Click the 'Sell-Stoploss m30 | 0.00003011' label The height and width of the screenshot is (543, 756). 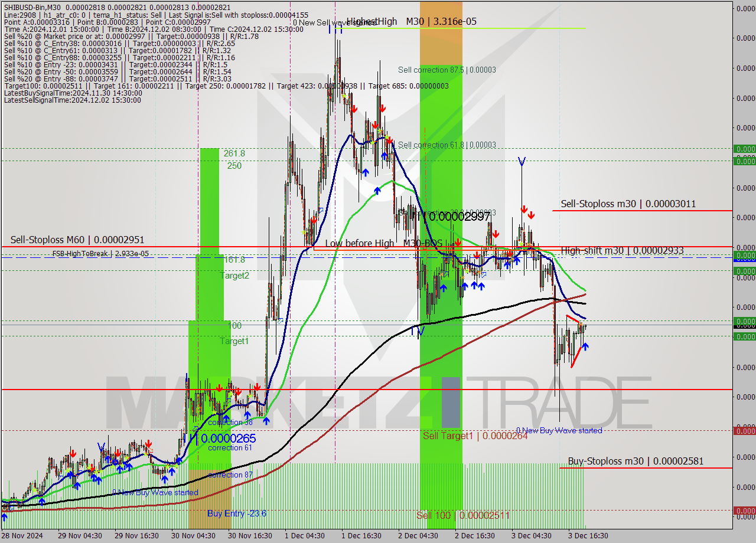pyautogui.click(x=628, y=204)
